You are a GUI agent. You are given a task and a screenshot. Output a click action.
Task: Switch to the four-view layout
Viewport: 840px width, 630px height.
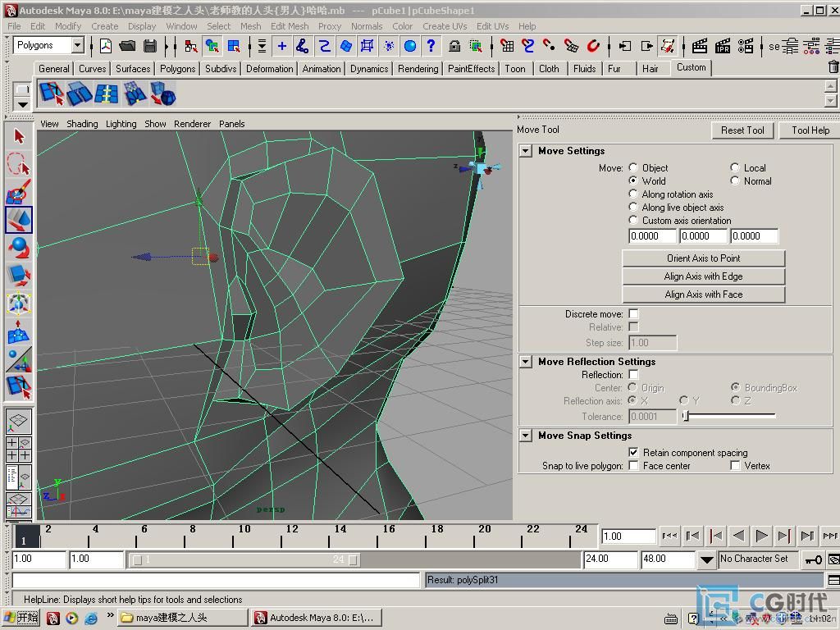pyautogui.click(x=19, y=449)
